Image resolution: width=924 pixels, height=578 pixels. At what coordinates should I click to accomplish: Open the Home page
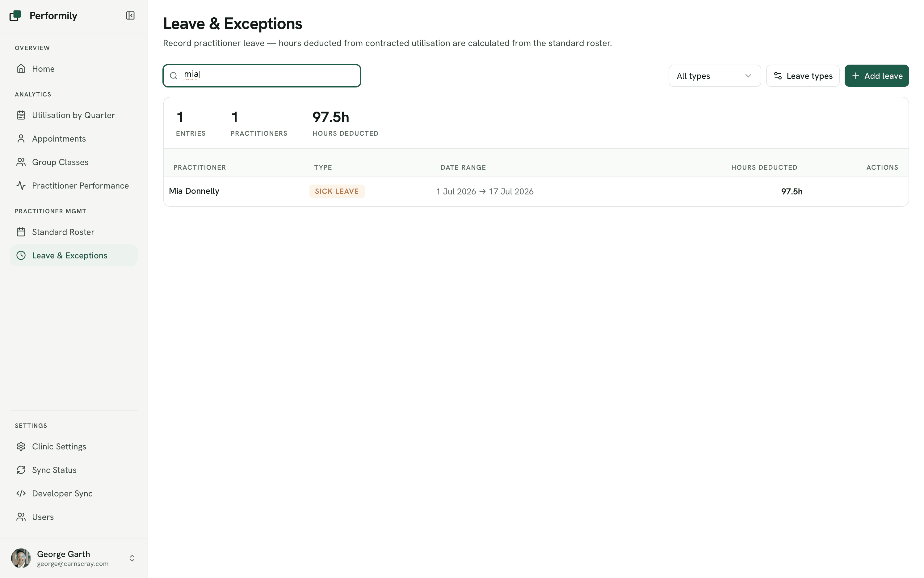pos(74,69)
